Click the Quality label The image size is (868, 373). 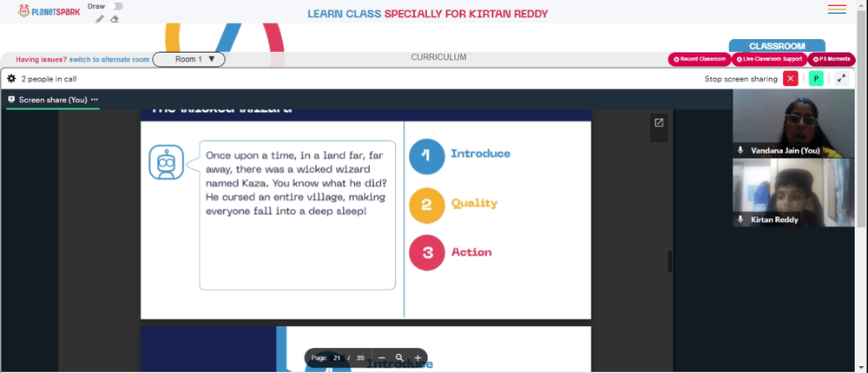tap(475, 203)
